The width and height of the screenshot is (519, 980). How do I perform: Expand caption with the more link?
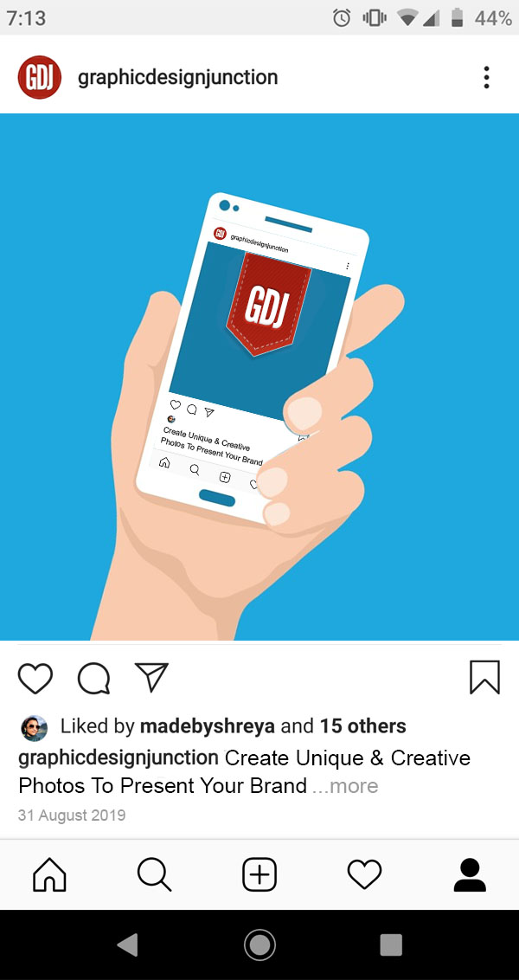coord(345,785)
